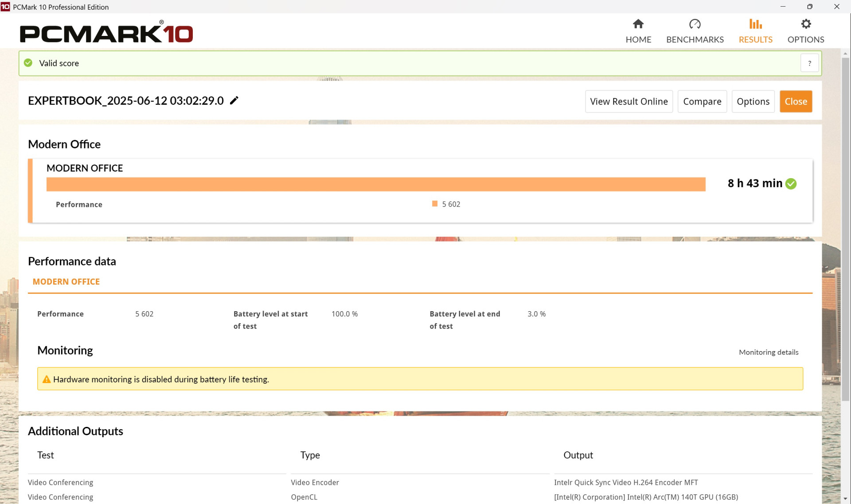851x504 pixels.
Task: Restore down the PCMark 10 window
Action: click(x=810, y=7)
